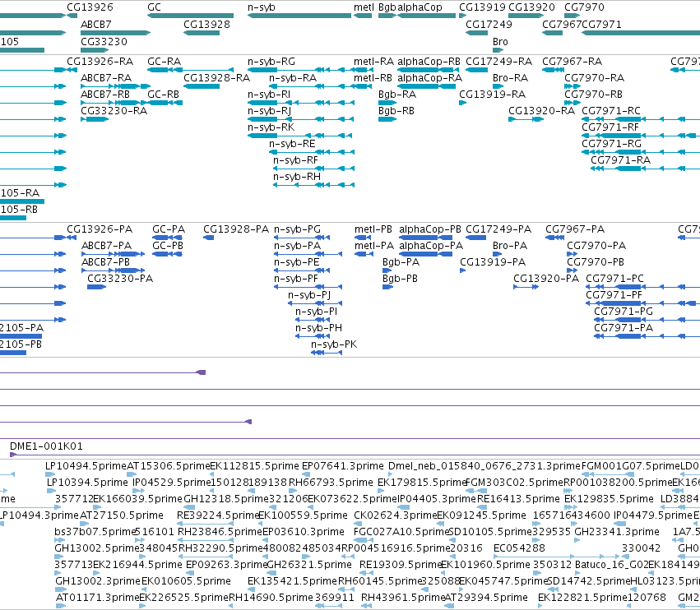700x610 pixels.
Task: Select protein CG13926-PA
Action: (100, 229)
